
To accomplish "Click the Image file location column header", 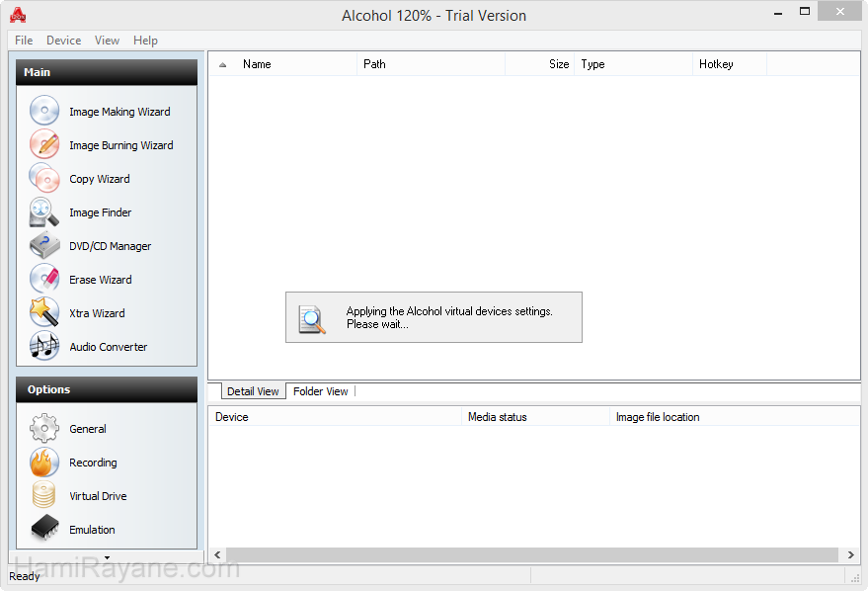I will pos(735,417).
